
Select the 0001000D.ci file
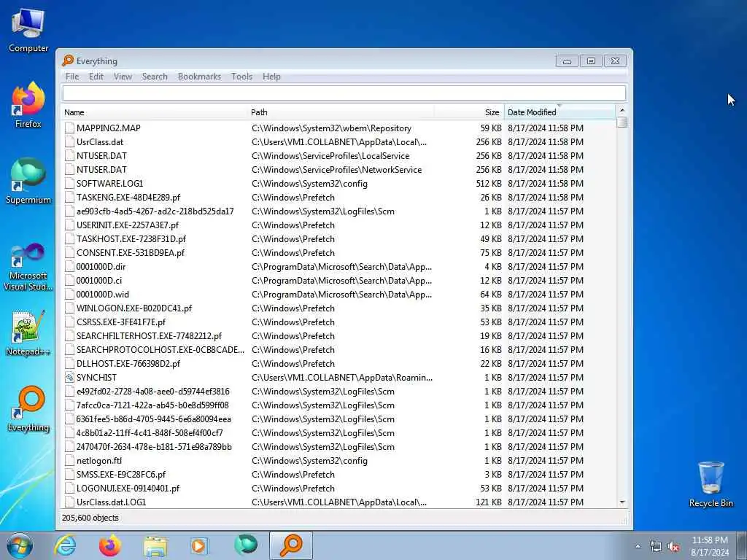point(99,281)
